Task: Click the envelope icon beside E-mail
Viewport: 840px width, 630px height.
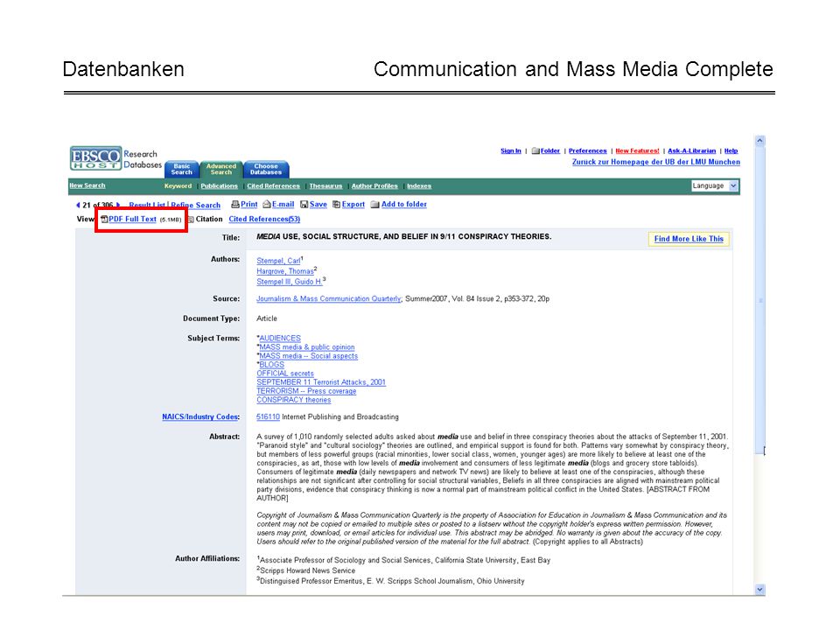Action: 266,204
